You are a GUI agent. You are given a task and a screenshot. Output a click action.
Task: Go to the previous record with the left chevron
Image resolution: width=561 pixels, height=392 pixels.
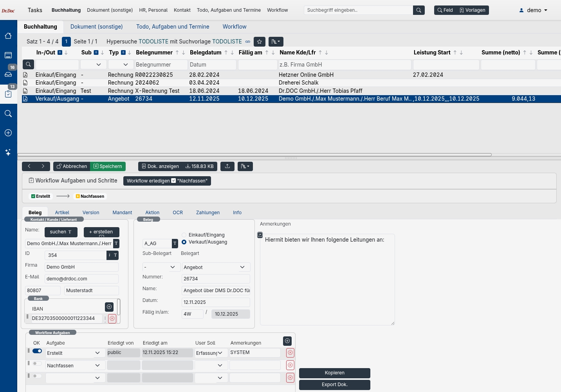(x=29, y=166)
